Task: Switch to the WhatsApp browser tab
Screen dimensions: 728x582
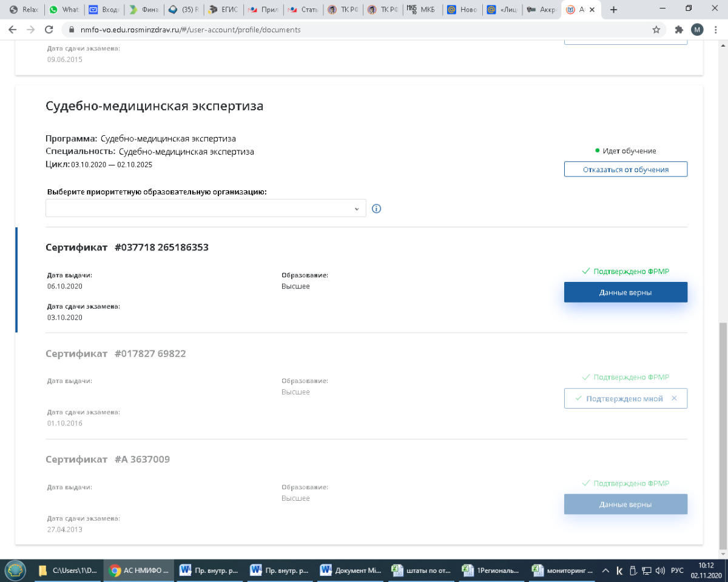Action: (x=63, y=10)
